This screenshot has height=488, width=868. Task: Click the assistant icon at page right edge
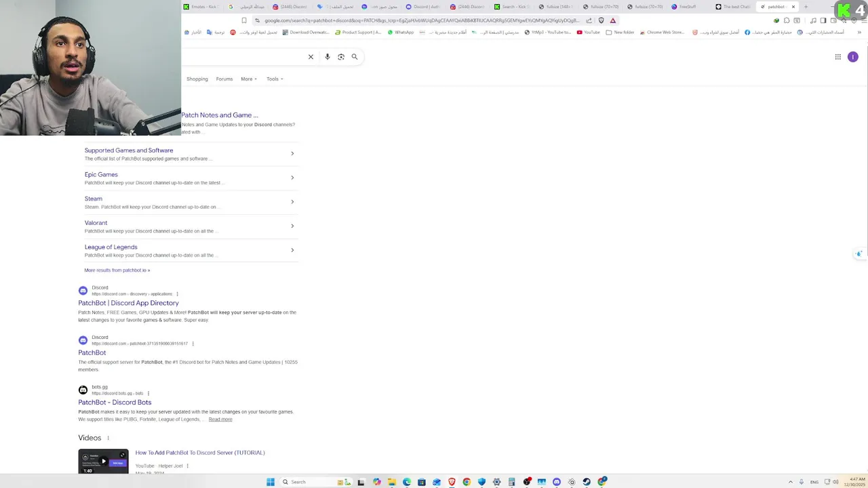coord(859,254)
